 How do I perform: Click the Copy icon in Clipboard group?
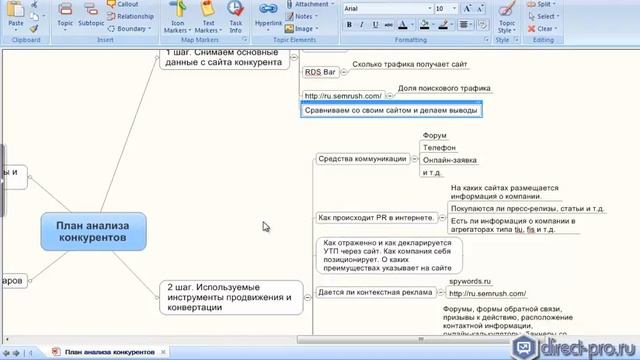tap(34, 17)
